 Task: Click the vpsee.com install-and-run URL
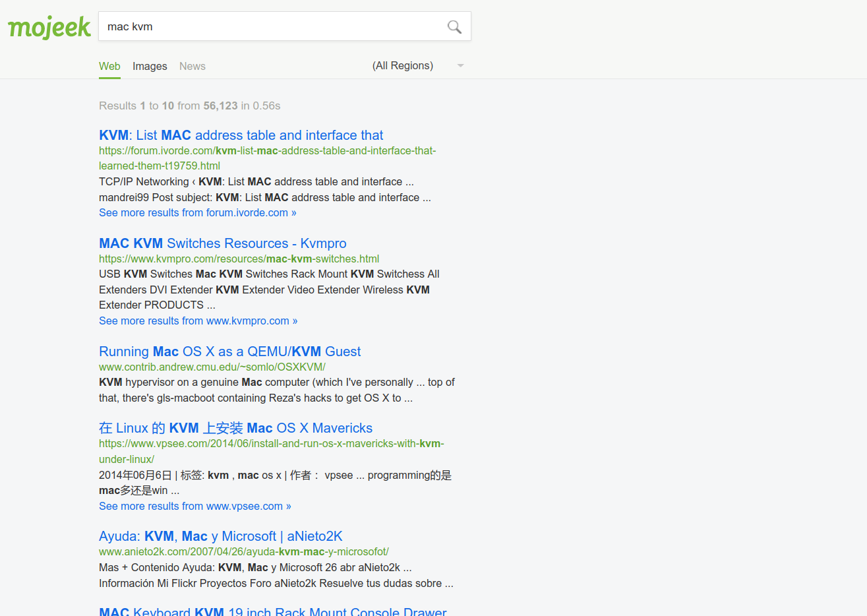[x=272, y=451]
